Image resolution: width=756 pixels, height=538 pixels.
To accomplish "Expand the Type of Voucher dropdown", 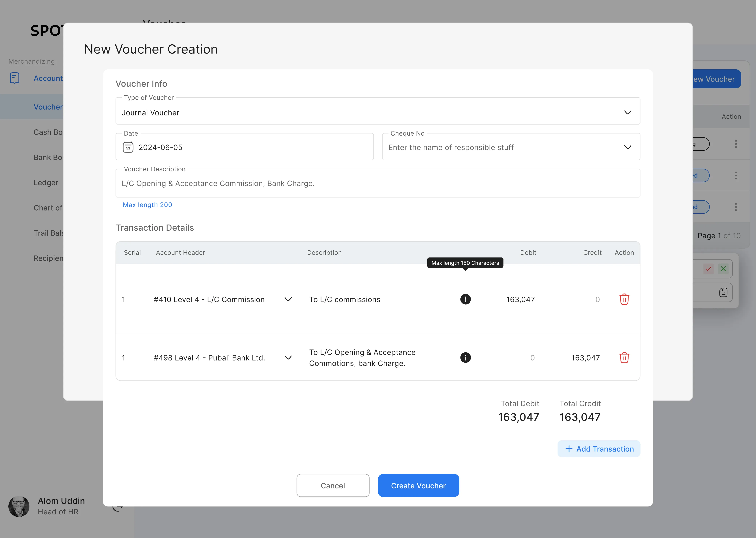I will click(628, 113).
